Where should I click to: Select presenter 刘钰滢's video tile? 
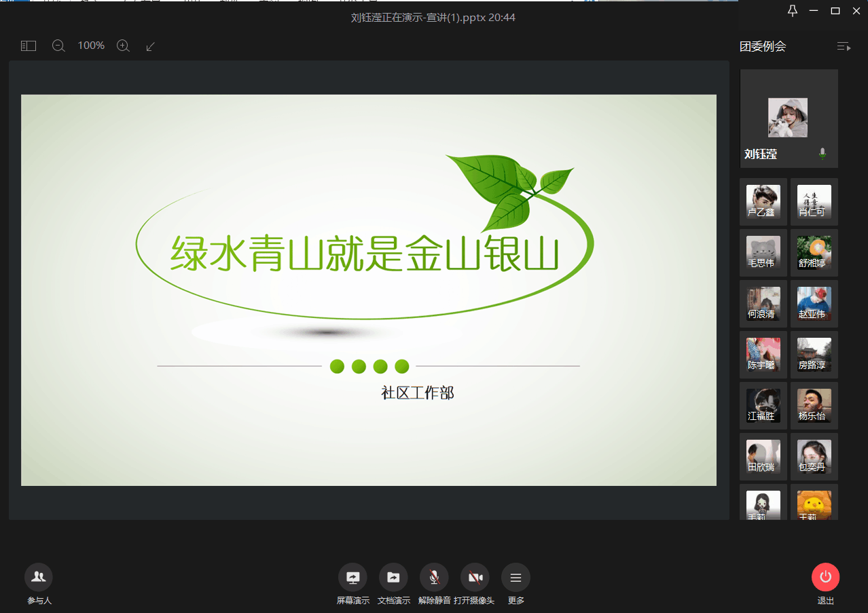[789, 119]
